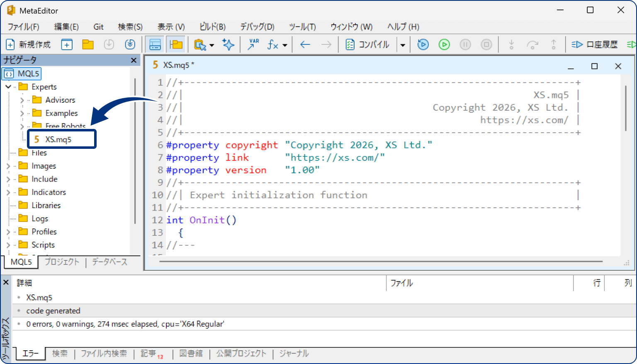Collapse the Experts folder
The width and height of the screenshot is (637, 364).
8,87
